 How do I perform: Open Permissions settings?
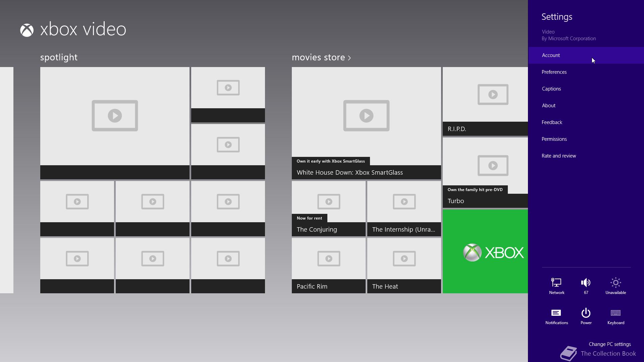coord(586,139)
